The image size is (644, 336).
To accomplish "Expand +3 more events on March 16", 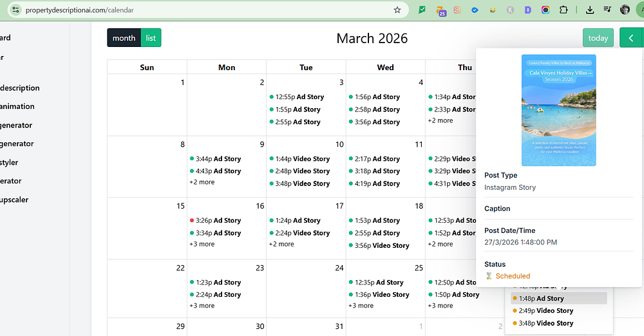I will 202,244.
